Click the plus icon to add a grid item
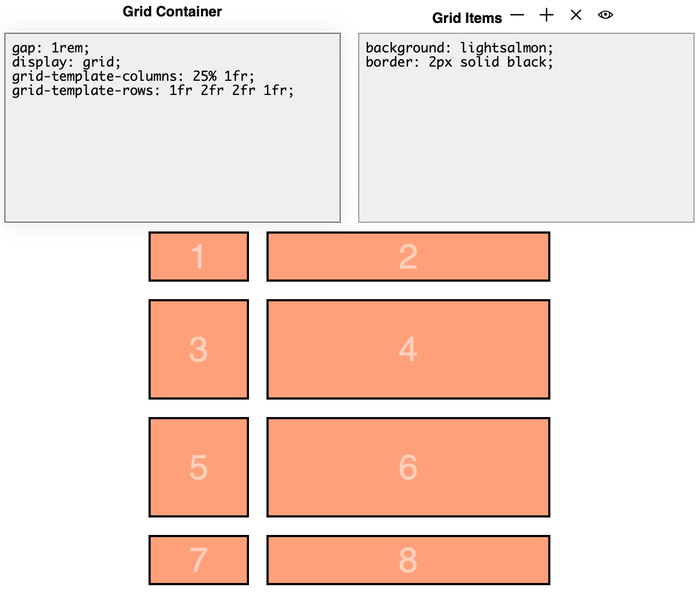Screen dimensions: 700x595 [547, 15]
